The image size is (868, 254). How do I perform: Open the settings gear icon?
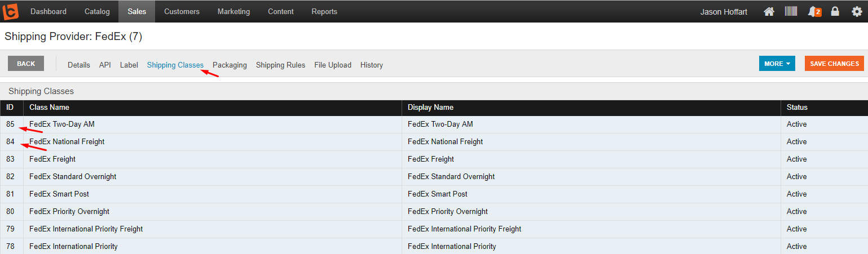(x=857, y=11)
